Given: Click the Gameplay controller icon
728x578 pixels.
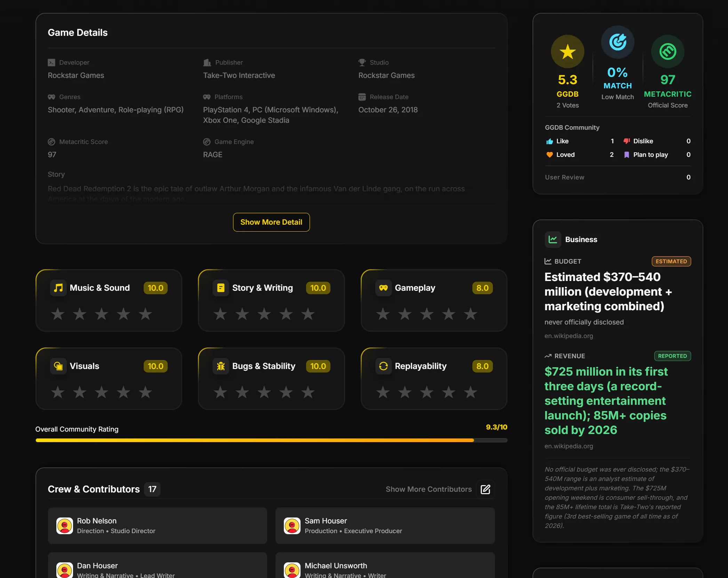Looking at the screenshot, I should [383, 288].
